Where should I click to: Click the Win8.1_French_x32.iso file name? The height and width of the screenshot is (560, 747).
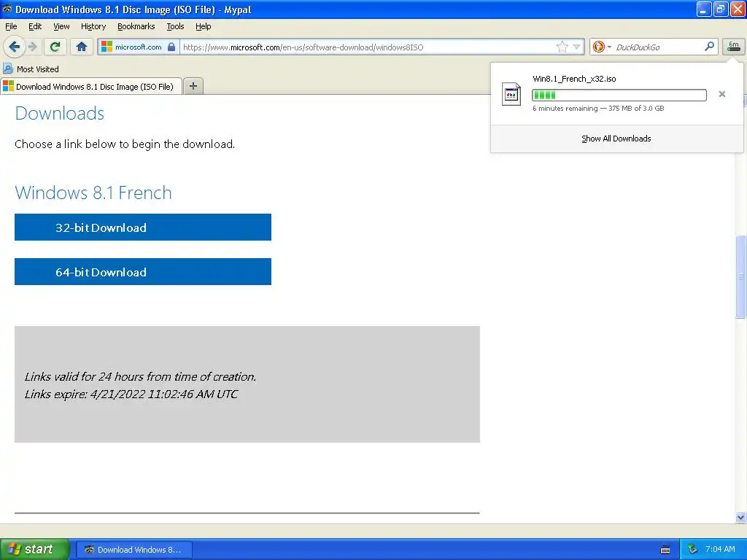[x=574, y=79]
